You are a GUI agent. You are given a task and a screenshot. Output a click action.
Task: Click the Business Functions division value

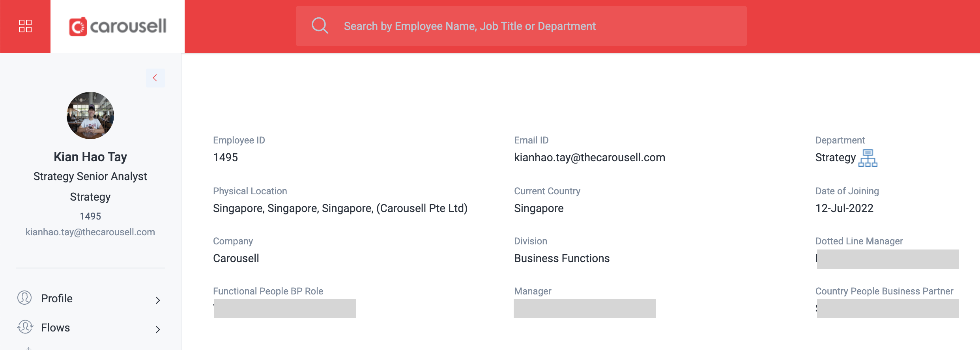pos(562,259)
